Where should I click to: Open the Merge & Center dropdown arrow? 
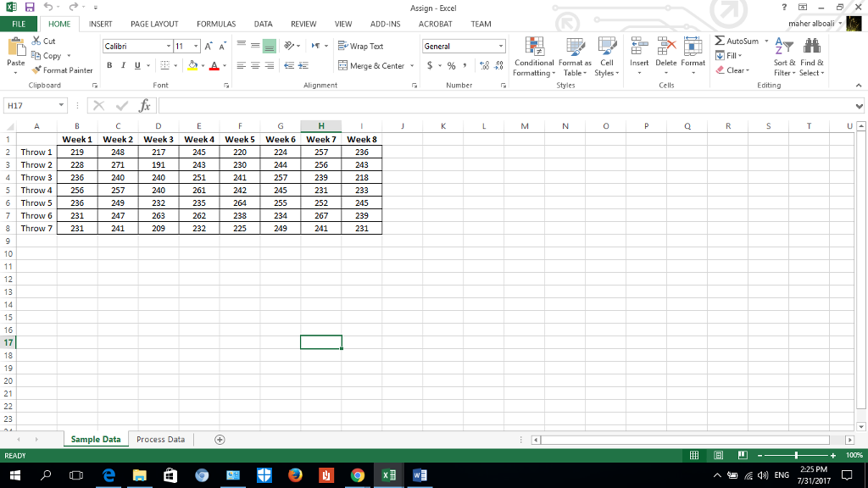tap(412, 66)
